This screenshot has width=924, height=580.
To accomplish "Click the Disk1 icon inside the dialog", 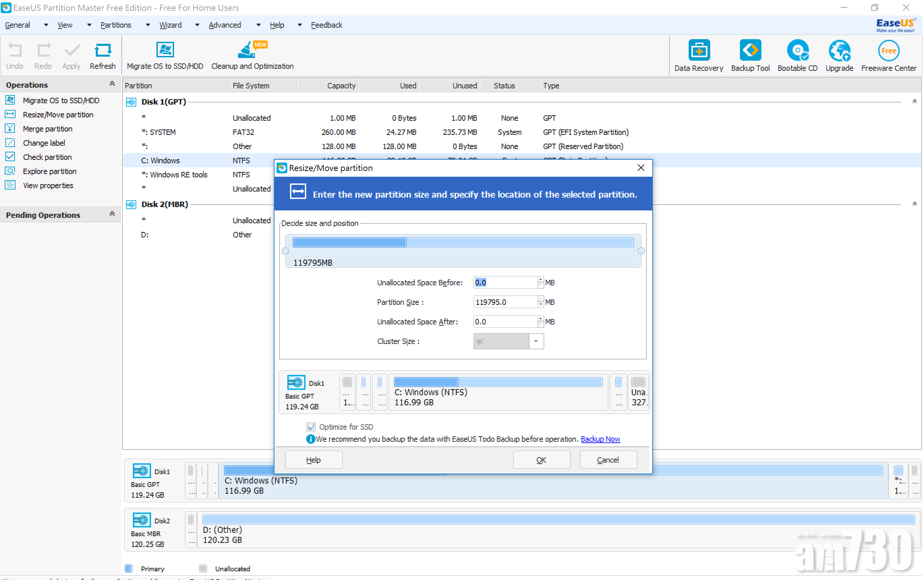I will coord(296,382).
